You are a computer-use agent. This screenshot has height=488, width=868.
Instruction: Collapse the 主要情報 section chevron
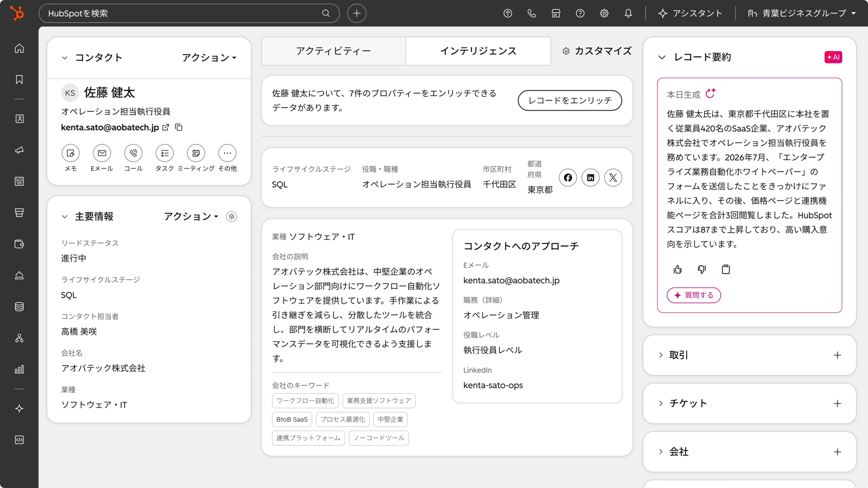point(65,216)
